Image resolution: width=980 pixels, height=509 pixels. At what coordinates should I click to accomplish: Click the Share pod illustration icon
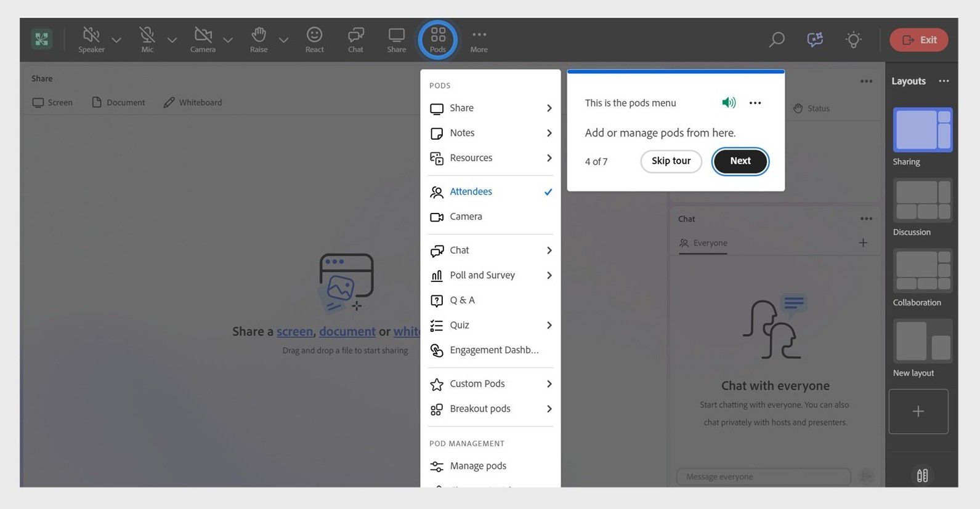[346, 284]
